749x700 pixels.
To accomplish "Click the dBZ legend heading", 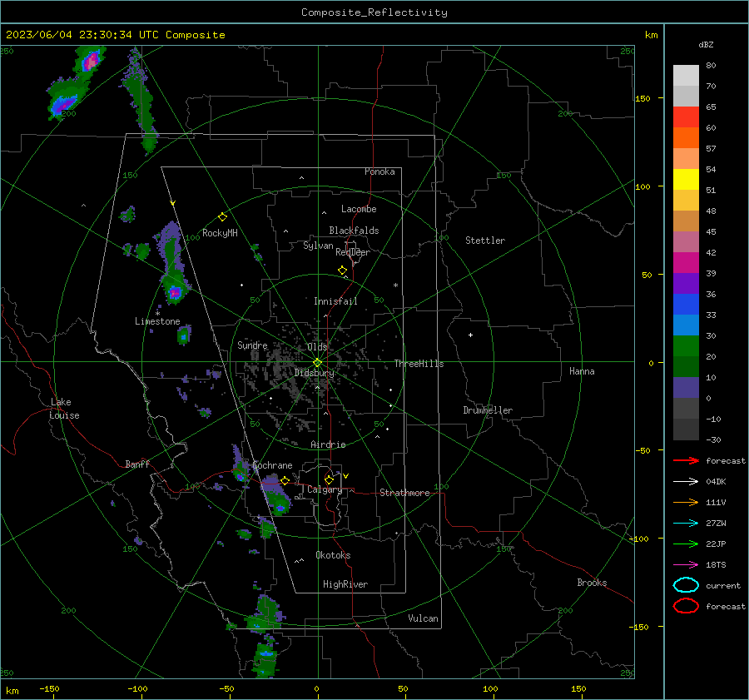I will point(706,44).
